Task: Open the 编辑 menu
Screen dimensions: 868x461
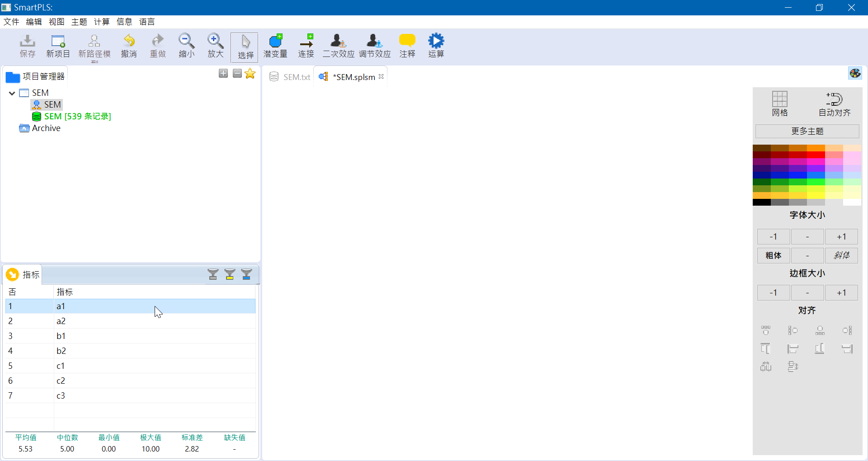Action: (34, 22)
